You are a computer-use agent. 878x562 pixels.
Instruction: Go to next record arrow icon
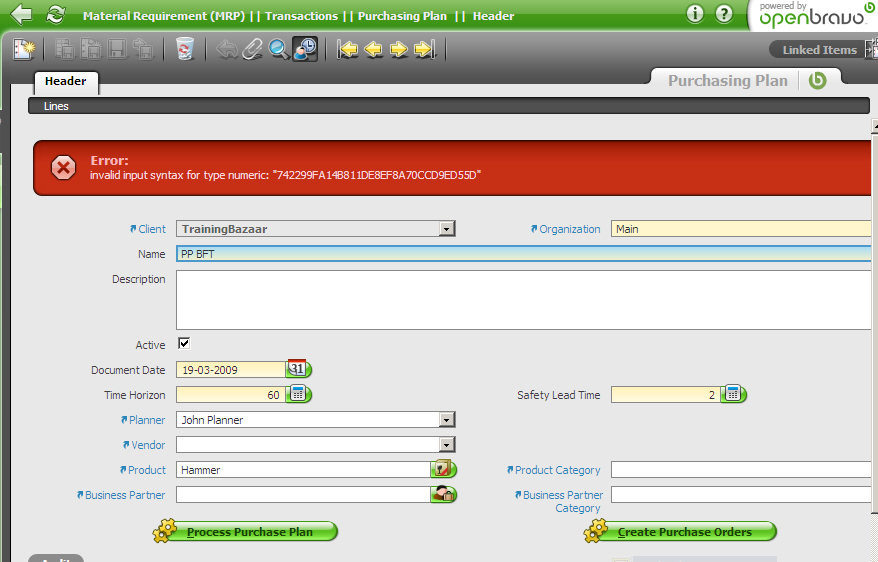click(398, 49)
